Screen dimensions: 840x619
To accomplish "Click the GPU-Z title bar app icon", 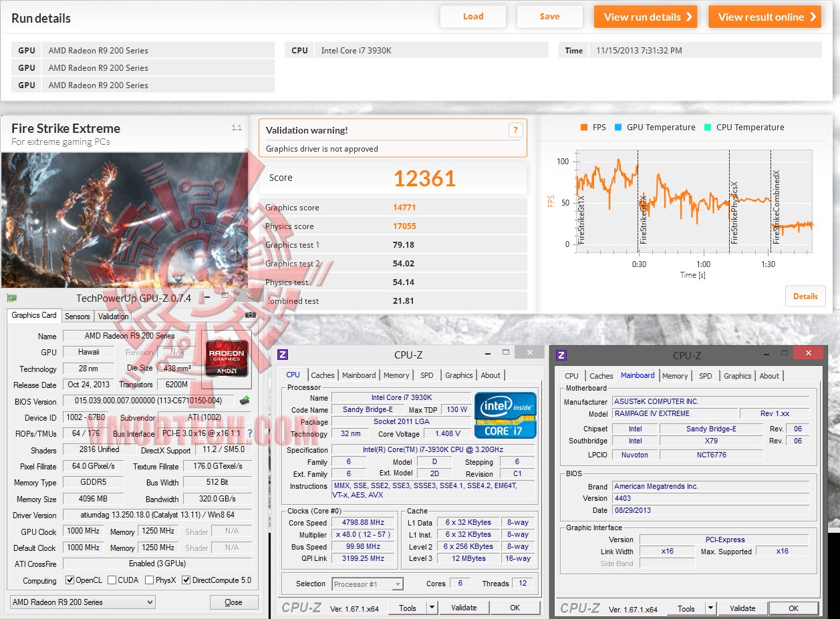I will coord(12,298).
